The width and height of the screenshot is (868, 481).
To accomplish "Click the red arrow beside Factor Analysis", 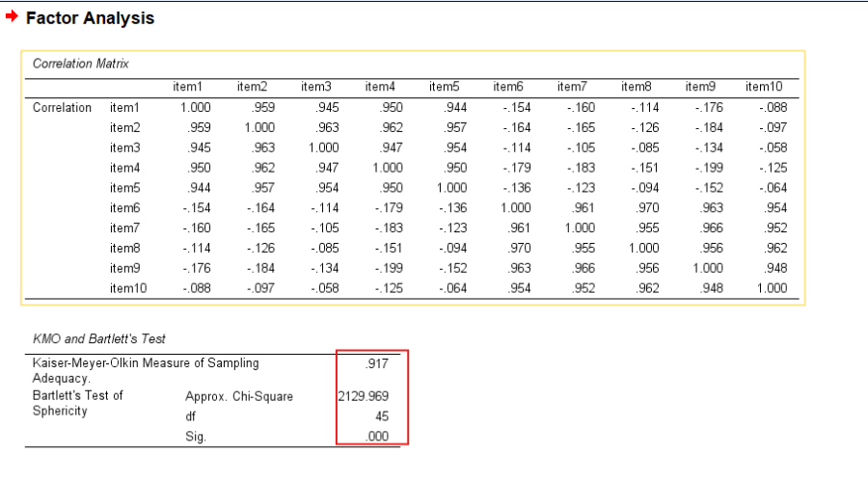I will [x=12, y=18].
